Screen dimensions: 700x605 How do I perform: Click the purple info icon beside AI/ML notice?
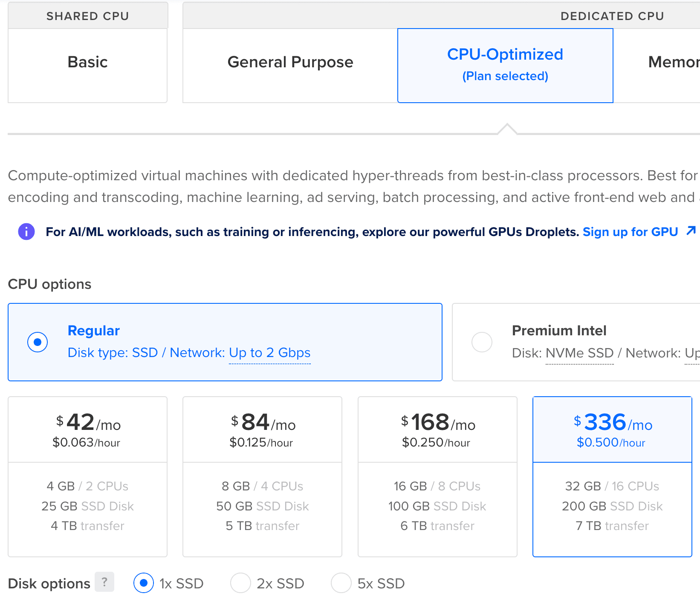26,232
